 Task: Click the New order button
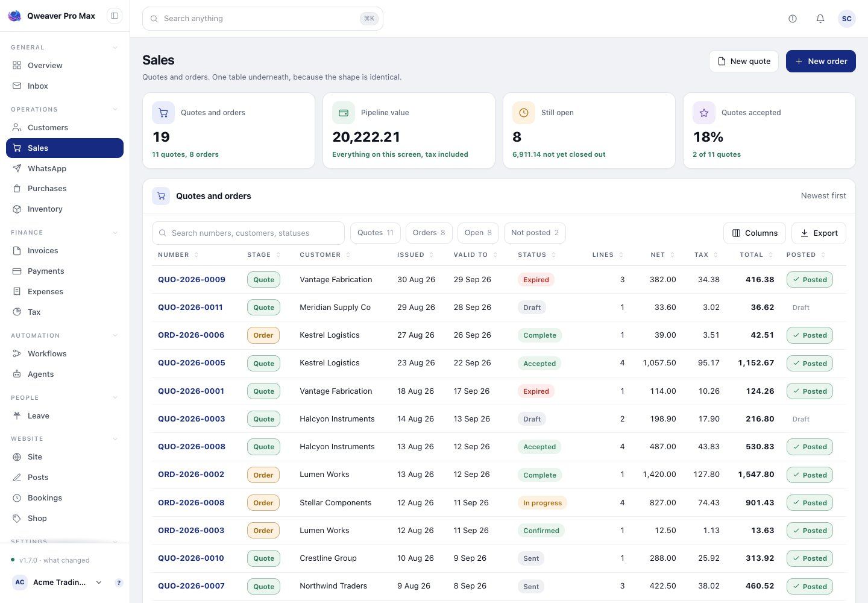click(x=820, y=61)
